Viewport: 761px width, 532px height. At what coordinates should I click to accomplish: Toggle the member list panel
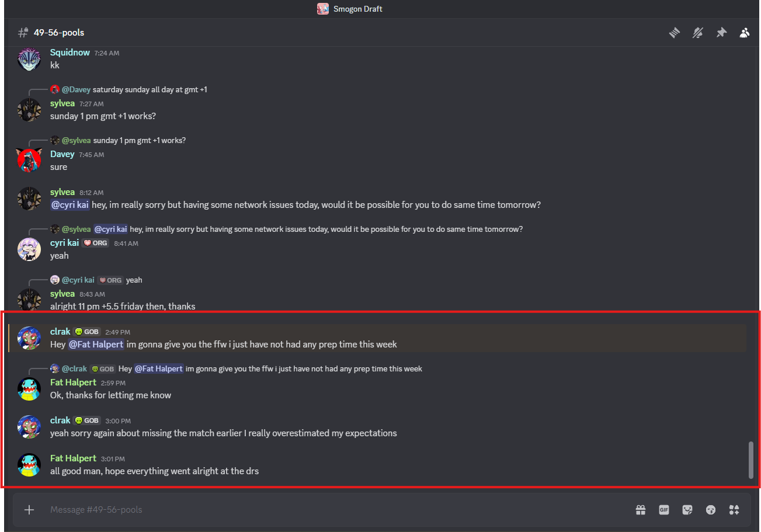coord(744,33)
